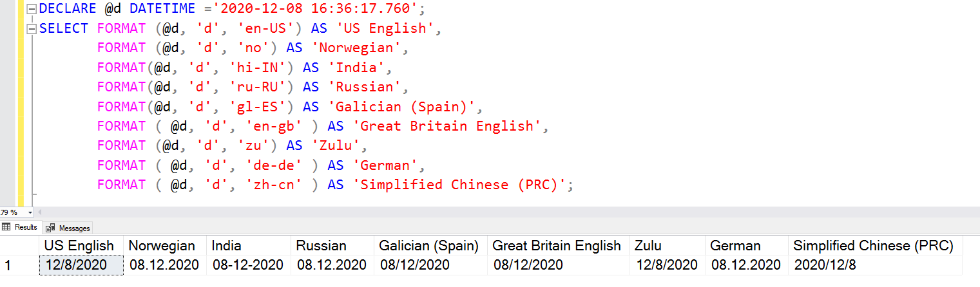The height and width of the screenshot is (287, 980).
Task: Click Great Britain English cell 08/12/2020
Action: coord(559,264)
